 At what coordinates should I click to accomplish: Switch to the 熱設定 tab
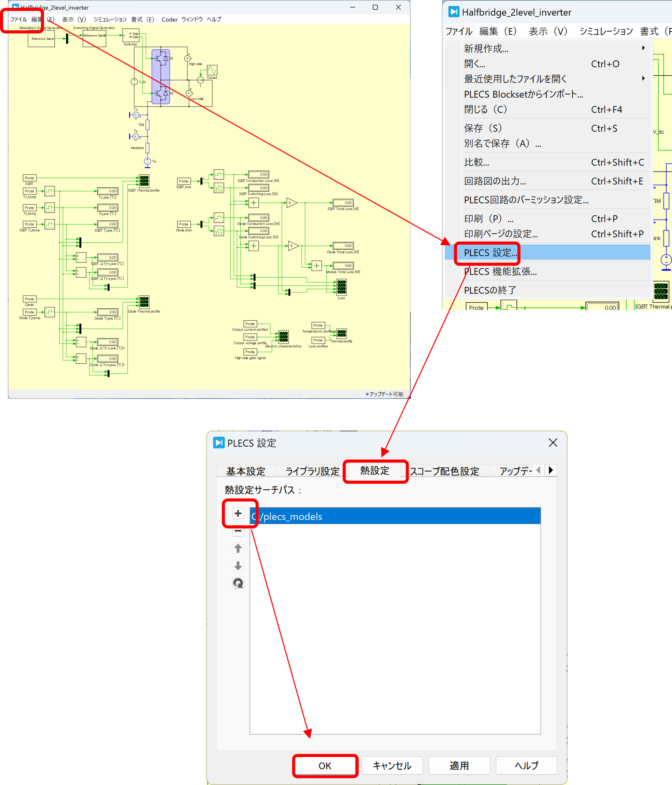tap(374, 470)
